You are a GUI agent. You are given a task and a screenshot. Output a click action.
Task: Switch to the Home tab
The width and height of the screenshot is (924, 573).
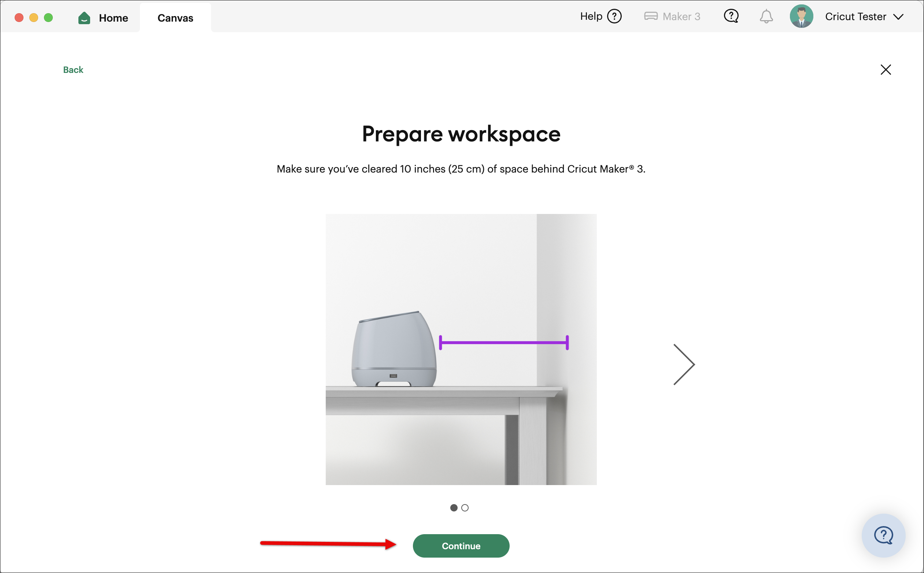click(x=113, y=18)
